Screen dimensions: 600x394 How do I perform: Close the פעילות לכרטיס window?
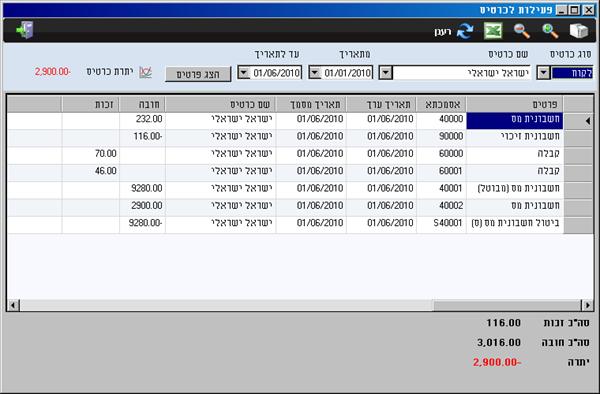click(589, 10)
